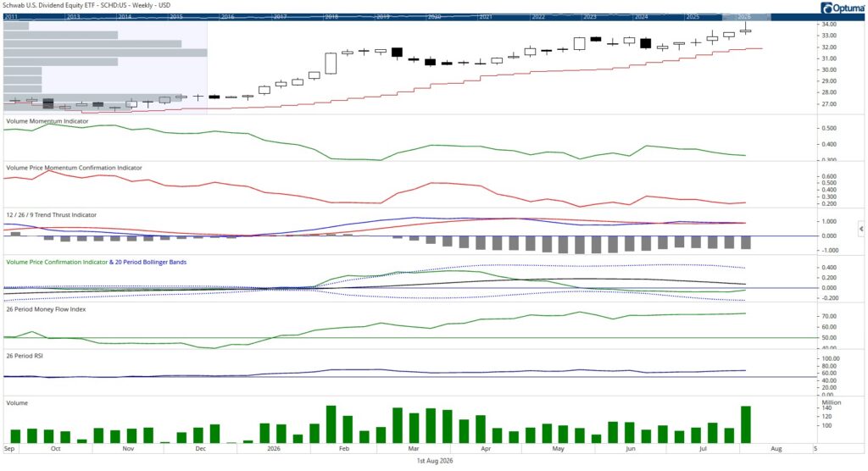Select the latest tall green volume bar

pos(746,424)
